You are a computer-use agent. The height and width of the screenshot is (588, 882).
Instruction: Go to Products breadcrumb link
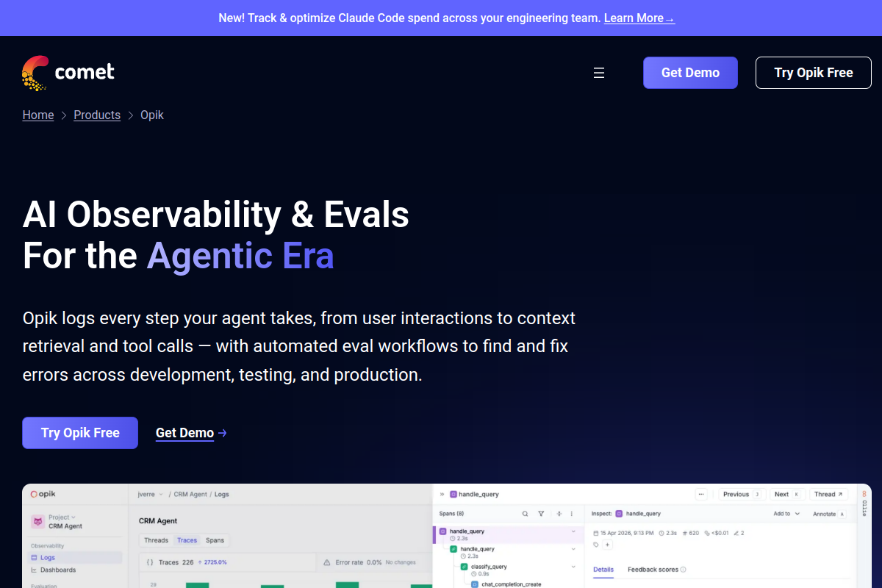tap(97, 115)
